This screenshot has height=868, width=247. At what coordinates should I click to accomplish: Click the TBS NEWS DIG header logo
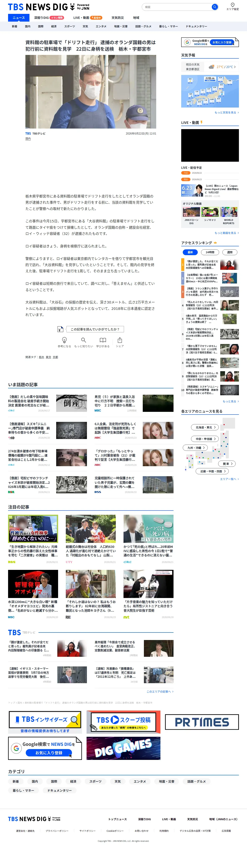[49, 7]
